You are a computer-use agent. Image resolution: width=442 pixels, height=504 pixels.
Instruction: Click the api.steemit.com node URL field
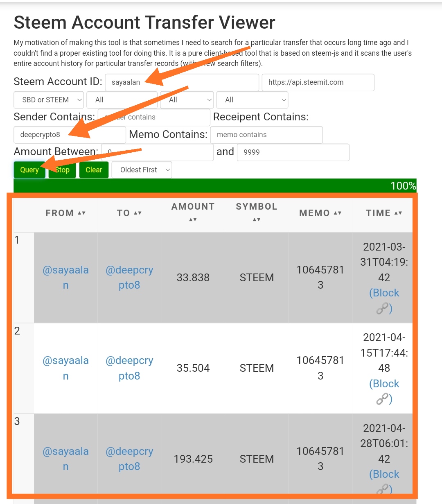(x=318, y=82)
